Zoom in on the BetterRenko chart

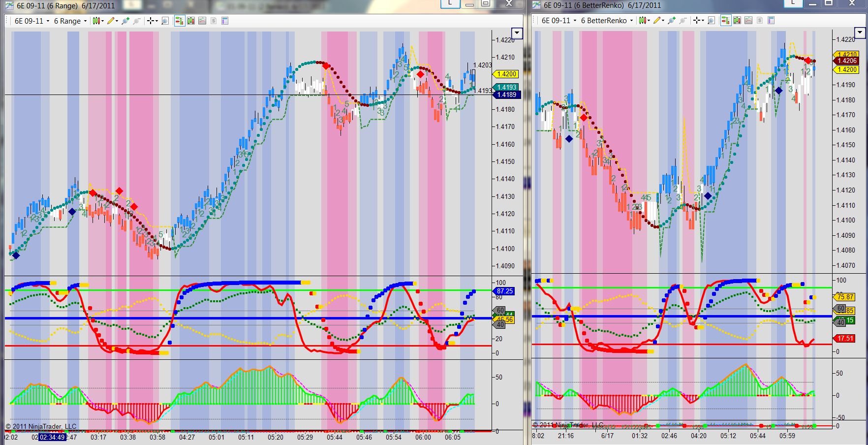[671, 21]
